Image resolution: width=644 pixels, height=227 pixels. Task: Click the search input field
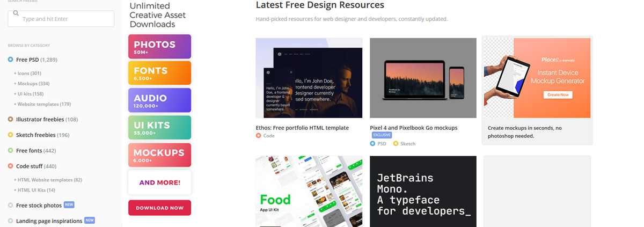(x=61, y=19)
